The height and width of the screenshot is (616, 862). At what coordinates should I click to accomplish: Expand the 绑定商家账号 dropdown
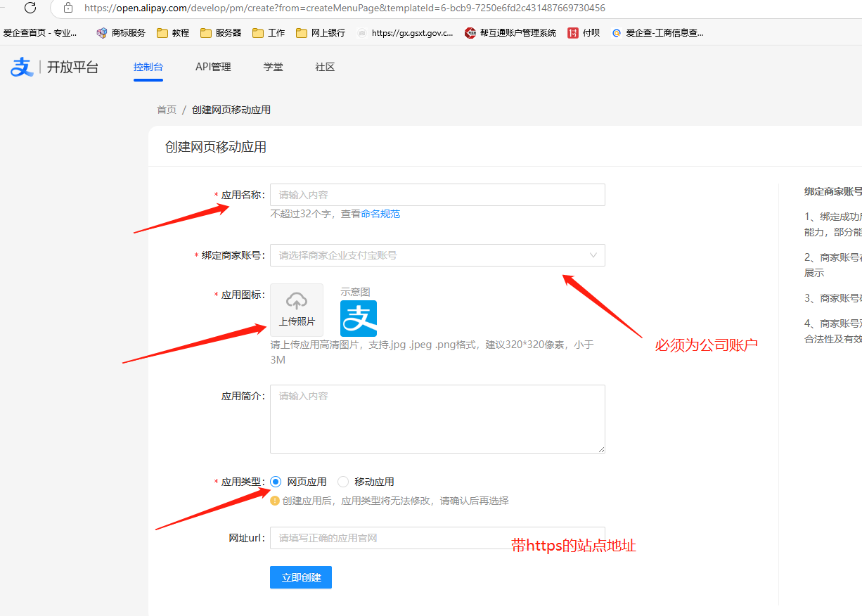[x=437, y=255]
